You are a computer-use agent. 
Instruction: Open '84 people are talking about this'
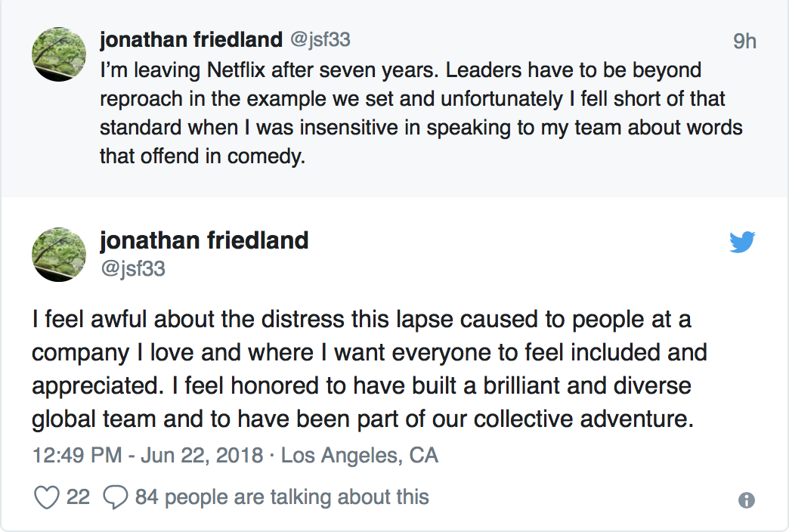point(282,497)
